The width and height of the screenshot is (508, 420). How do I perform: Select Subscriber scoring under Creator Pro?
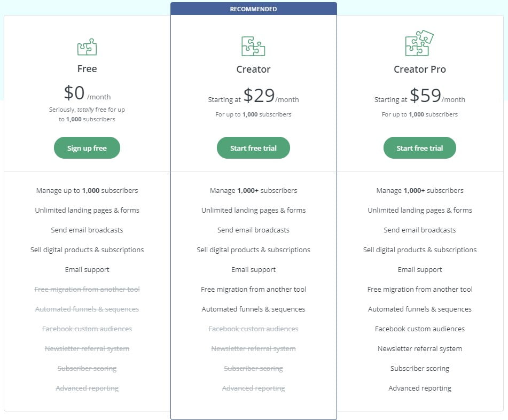point(420,368)
